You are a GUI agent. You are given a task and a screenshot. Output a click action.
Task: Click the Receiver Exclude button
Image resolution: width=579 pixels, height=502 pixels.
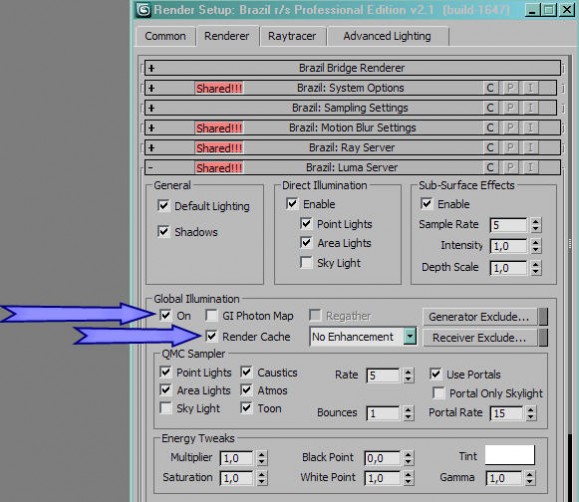click(x=479, y=338)
